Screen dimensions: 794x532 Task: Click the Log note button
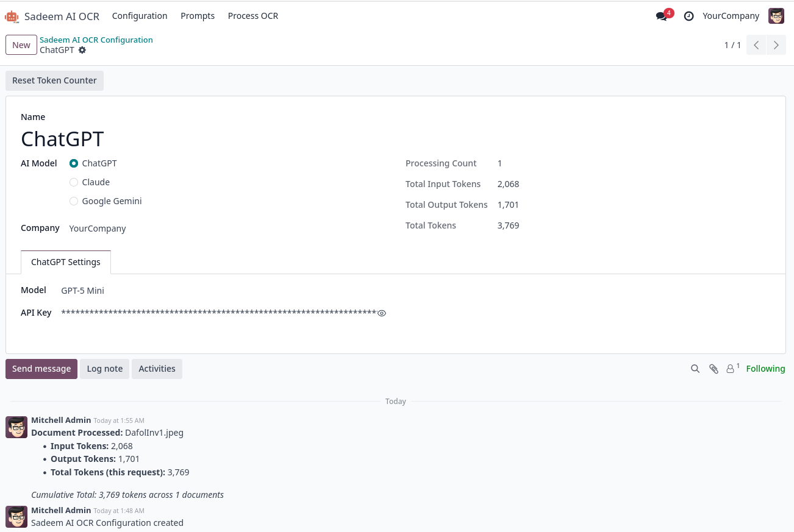[105, 369]
